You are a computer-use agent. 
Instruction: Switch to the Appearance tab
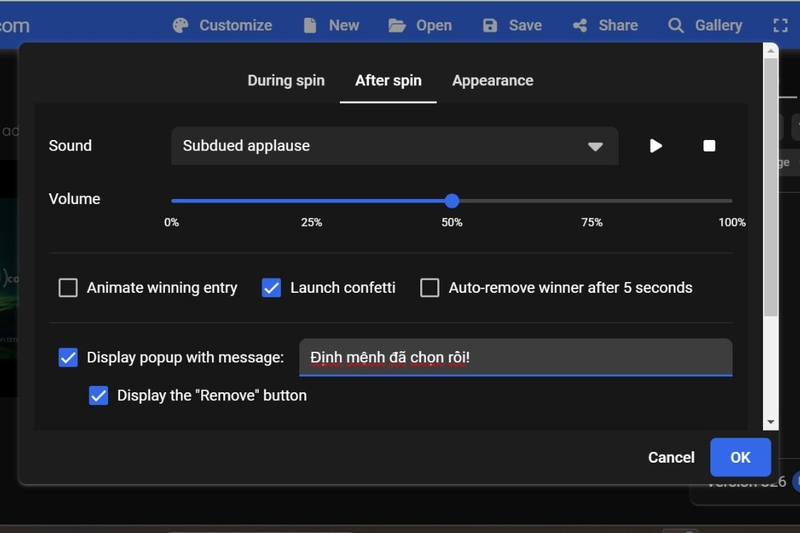tap(493, 81)
